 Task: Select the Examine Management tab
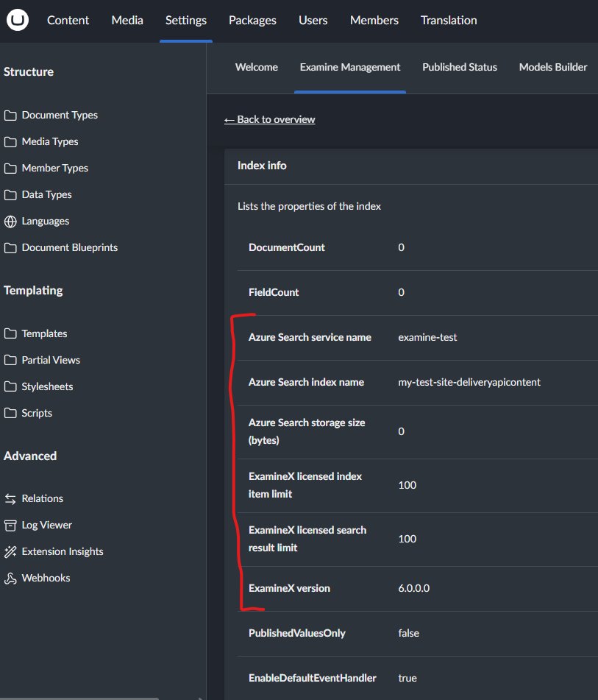click(350, 67)
